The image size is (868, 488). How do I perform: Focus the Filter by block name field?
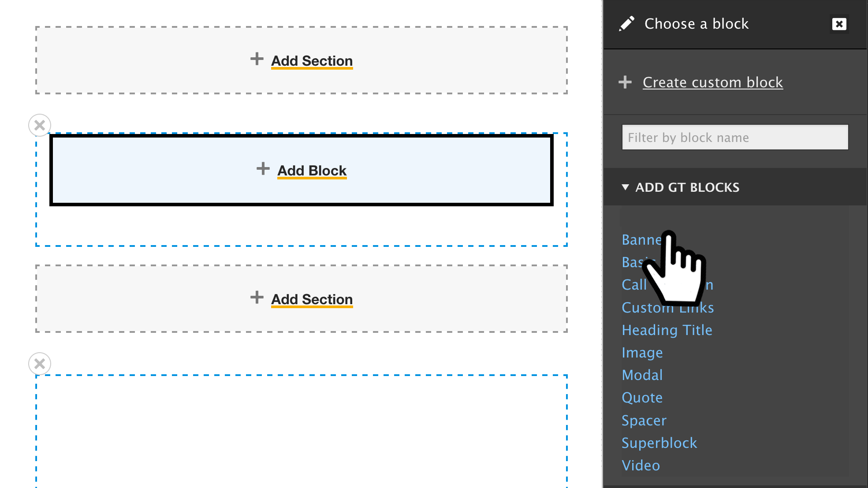[735, 138]
